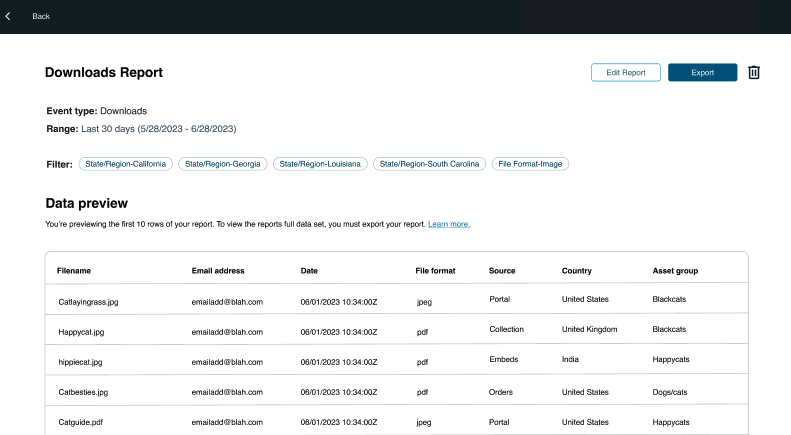Screen dimensions: 791x435
Task: Export the Downloads Report
Action: click(702, 72)
